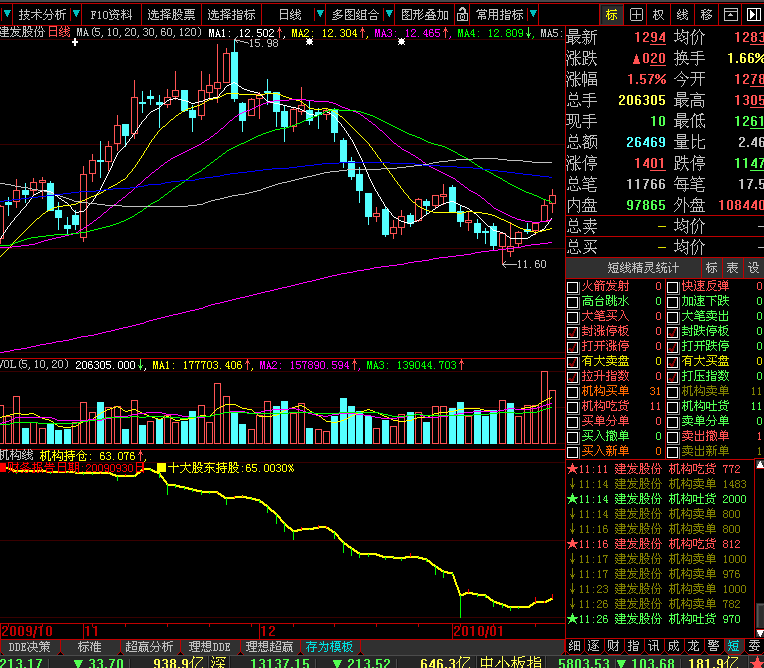Switch to the 理想DDE tab
The height and width of the screenshot is (668, 764).
210,647
